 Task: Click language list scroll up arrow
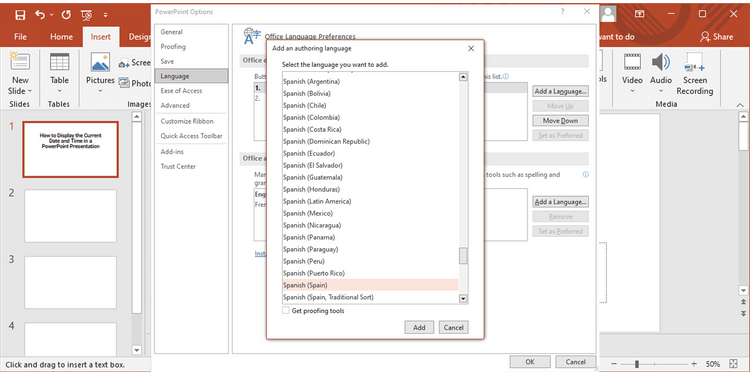(463, 77)
